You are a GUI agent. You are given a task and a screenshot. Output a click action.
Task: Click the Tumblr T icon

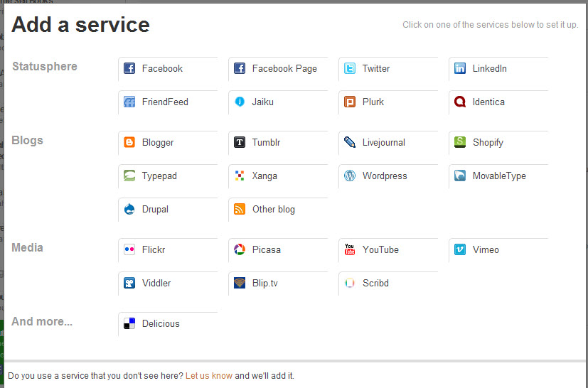[240, 142]
